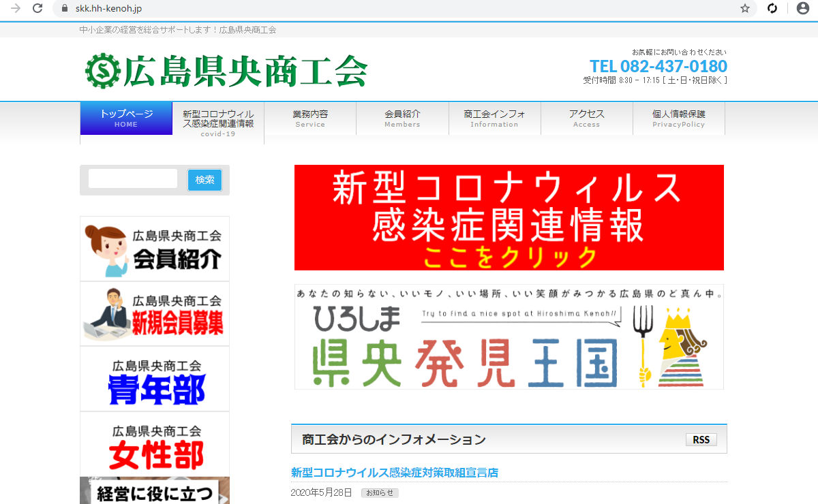Click the TEL 082-437-0180 phone number
Viewport: 818px width, 504px height.
658,66
